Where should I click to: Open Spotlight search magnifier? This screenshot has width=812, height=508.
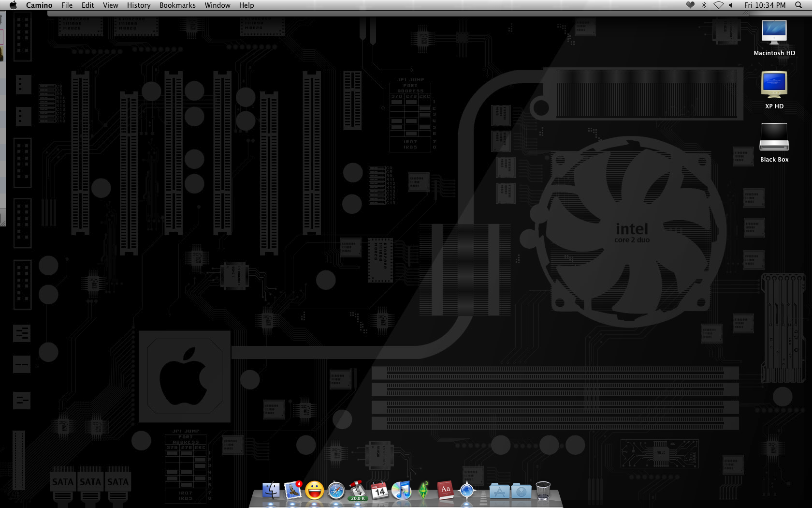pos(798,5)
